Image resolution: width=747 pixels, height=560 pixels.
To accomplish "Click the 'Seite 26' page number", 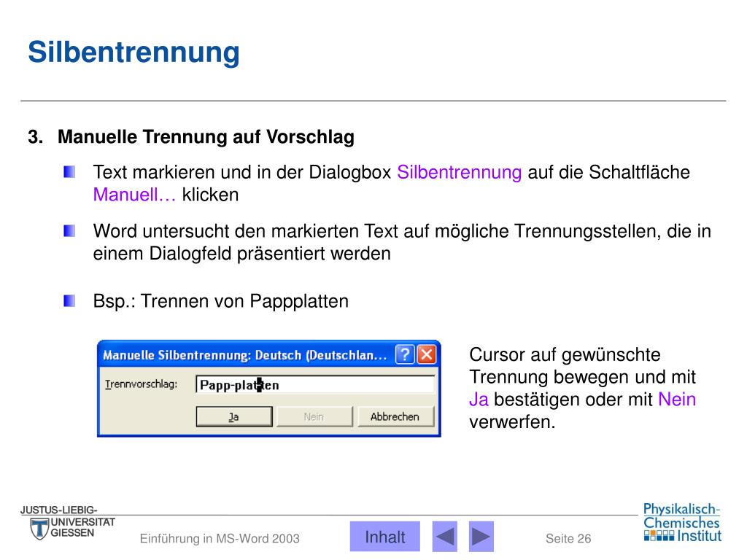I will pyautogui.click(x=568, y=539).
